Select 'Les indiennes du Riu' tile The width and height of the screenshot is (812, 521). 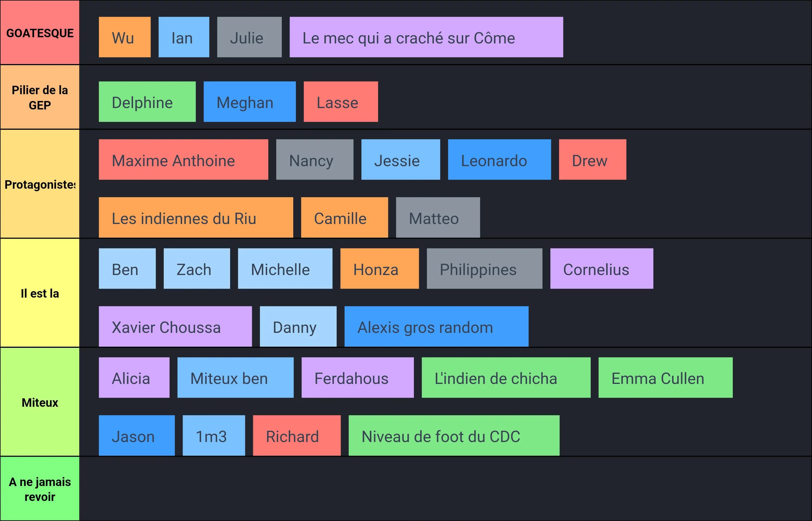click(x=196, y=217)
